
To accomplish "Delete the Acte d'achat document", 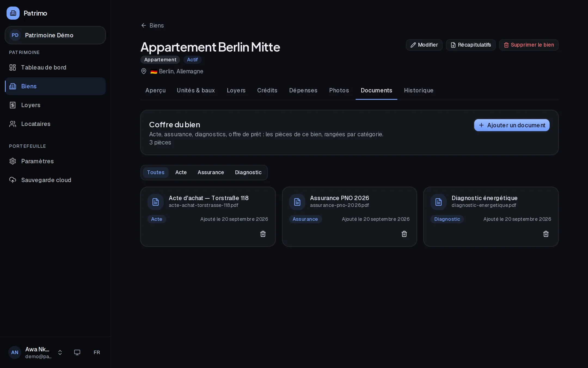I will point(263,234).
